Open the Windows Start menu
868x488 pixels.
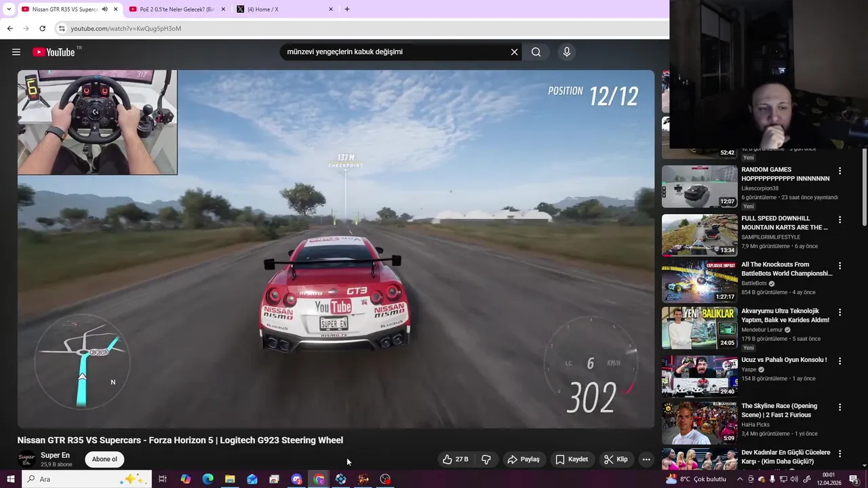[10, 479]
